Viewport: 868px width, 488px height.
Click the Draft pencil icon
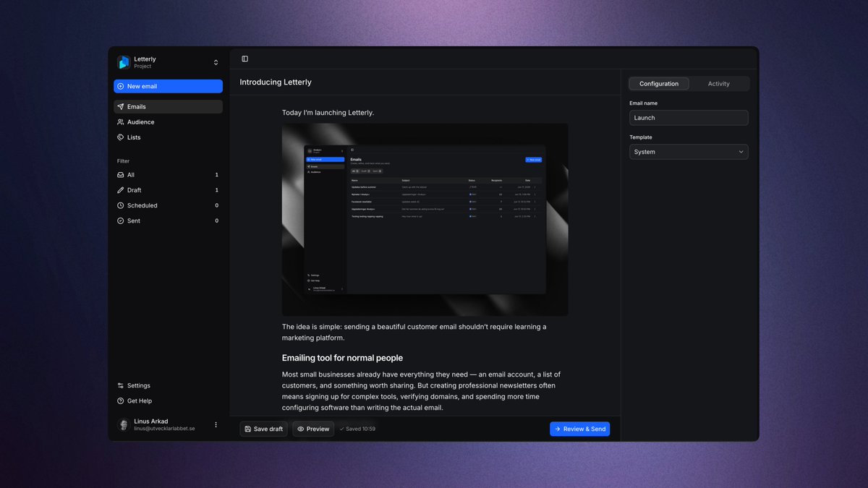pyautogui.click(x=121, y=190)
